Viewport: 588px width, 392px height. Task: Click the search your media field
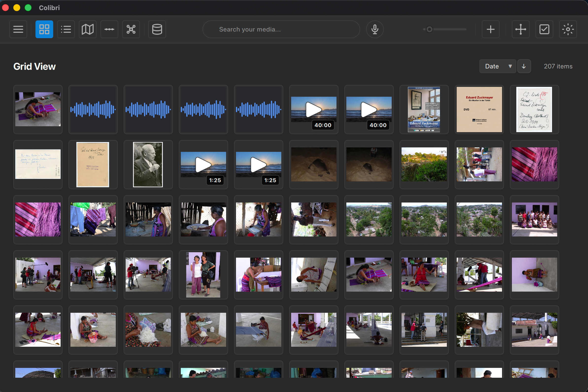click(x=281, y=29)
